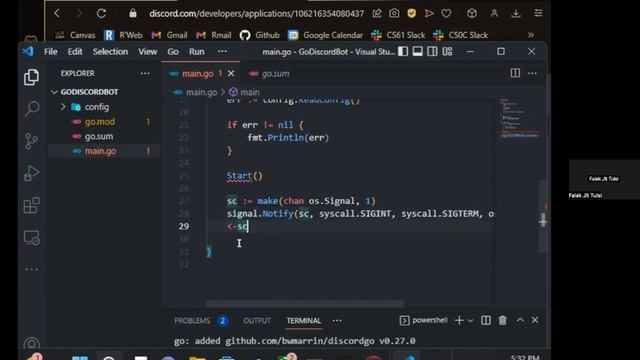The image size is (640, 360).
Task: Toggle bottom panel layout icon
Action: click(x=418, y=51)
